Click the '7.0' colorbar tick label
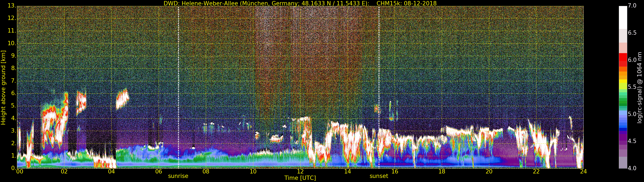The width and height of the screenshot is (644, 182). click(x=632, y=6)
